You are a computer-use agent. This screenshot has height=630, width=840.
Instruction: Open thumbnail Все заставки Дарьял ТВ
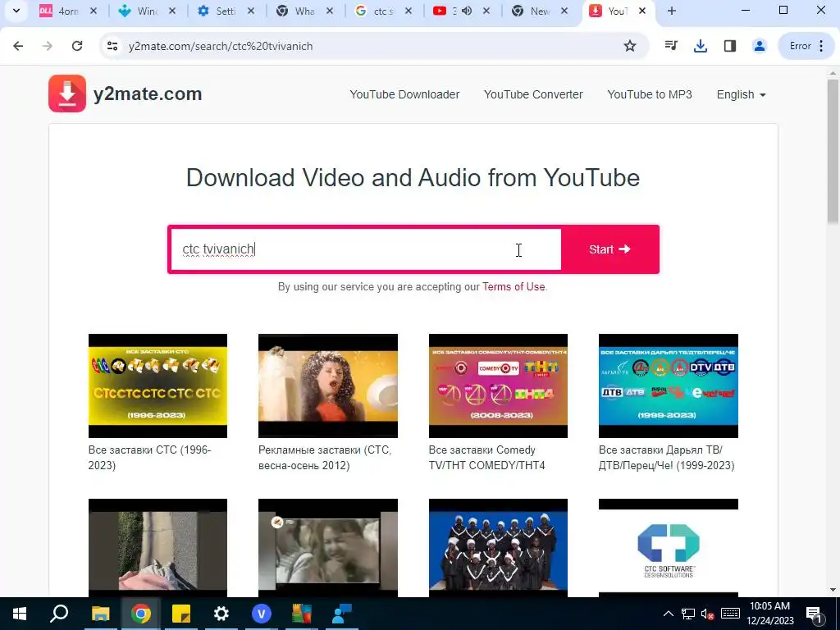[668, 386]
